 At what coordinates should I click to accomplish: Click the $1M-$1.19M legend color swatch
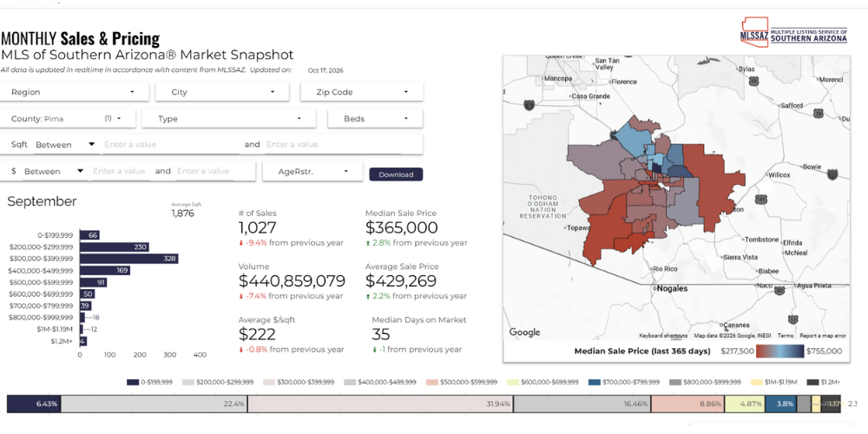[756, 382]
